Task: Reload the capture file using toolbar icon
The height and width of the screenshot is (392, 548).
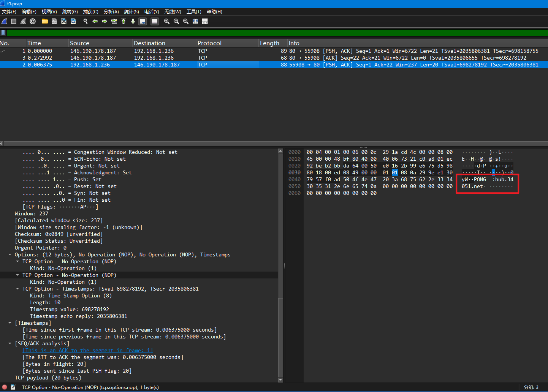Action: pos(73,21)
